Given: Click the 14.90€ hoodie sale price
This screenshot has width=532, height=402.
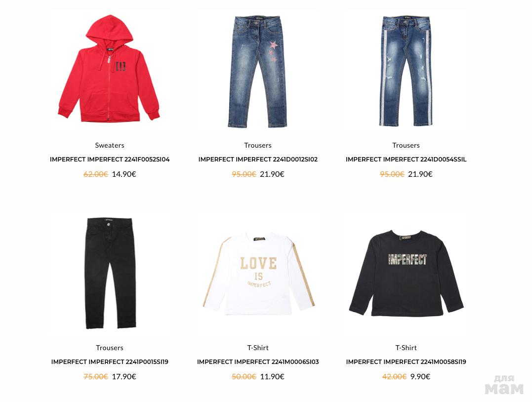Looking at the screenshot, I should coord(124,174).
